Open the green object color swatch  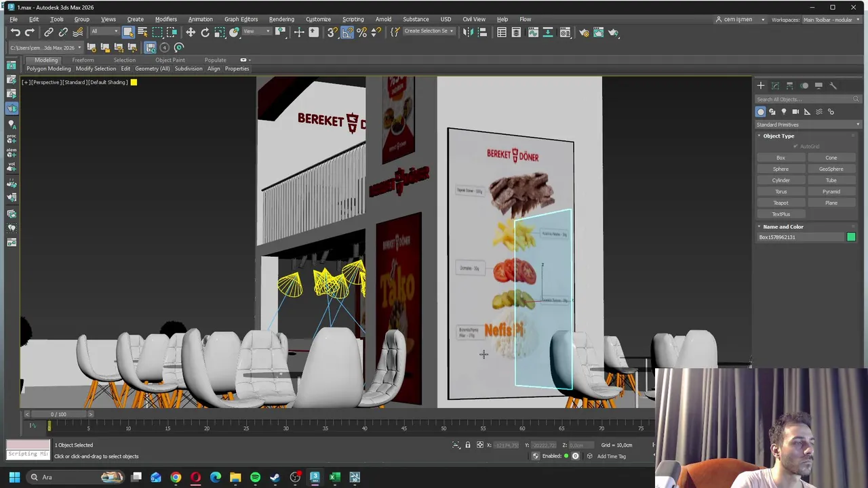pyautogui.click(x=851, y=237)
